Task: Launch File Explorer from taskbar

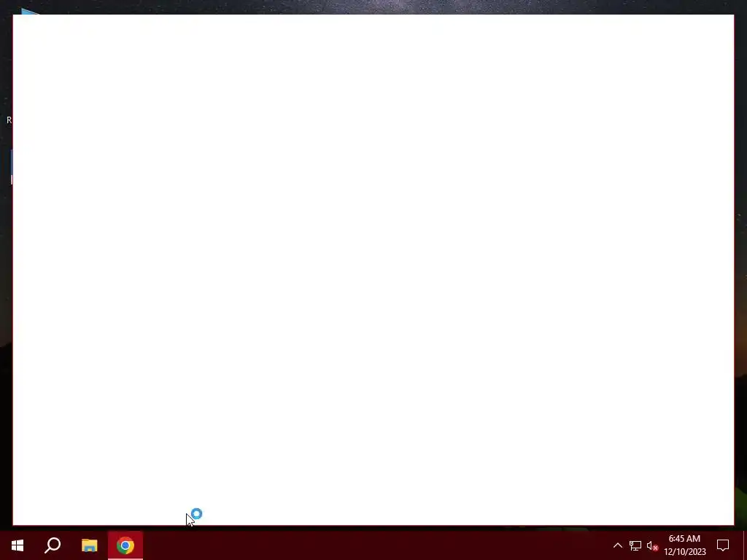Action: (89, 545)
